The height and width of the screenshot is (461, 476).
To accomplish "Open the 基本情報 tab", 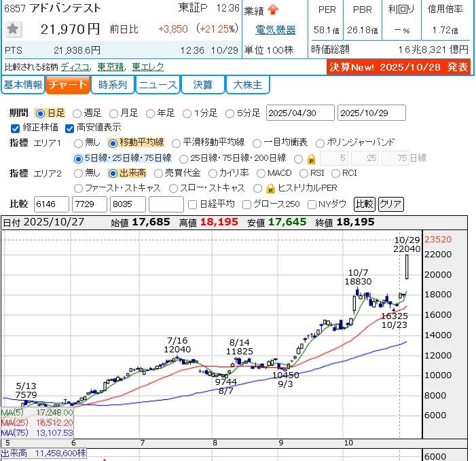I will pos(23,85).
